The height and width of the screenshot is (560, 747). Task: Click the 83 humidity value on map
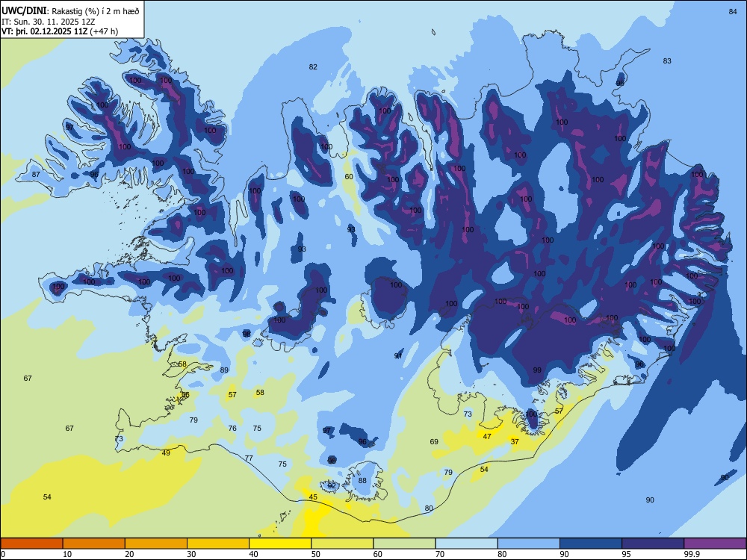667,61
